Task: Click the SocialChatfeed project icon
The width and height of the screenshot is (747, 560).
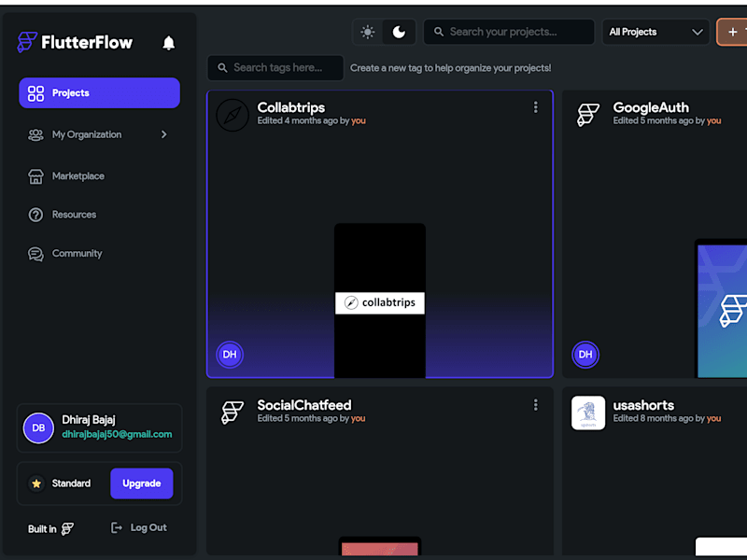Action: 233,413
